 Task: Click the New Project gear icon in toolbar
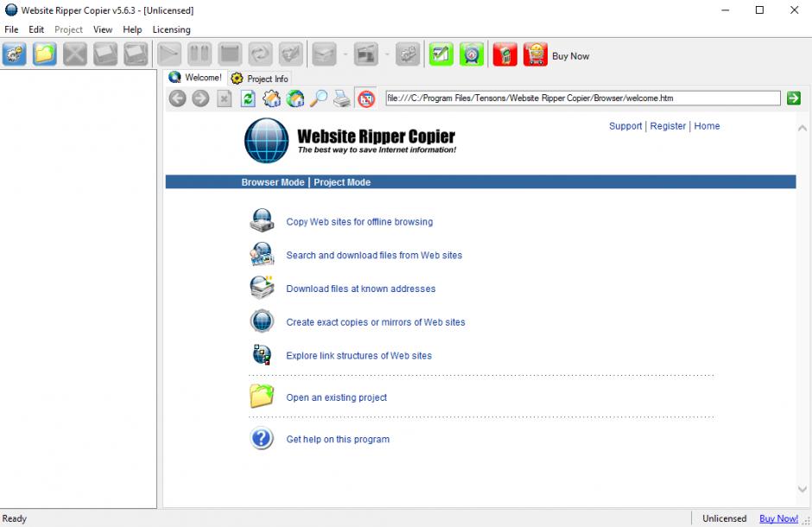(15, 54)
